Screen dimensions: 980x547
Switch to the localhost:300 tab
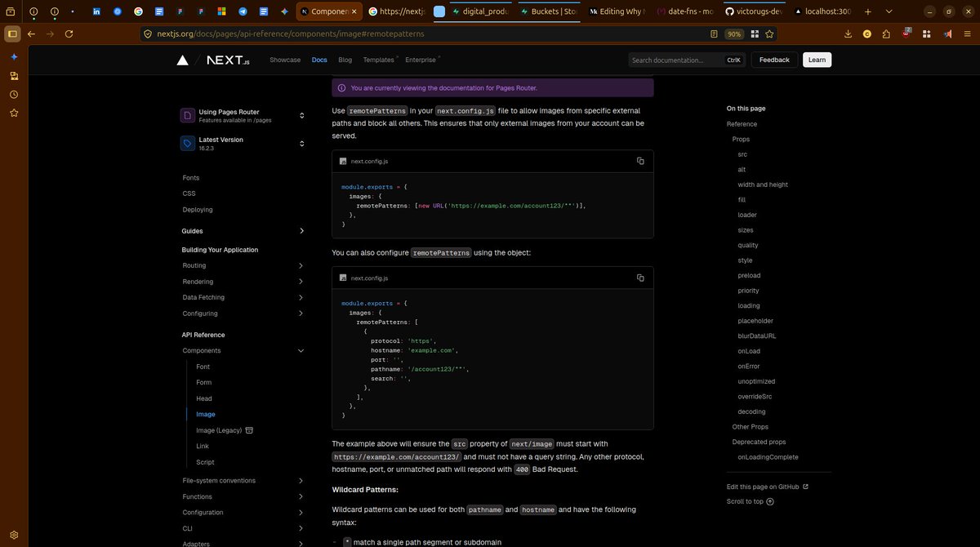823,12
